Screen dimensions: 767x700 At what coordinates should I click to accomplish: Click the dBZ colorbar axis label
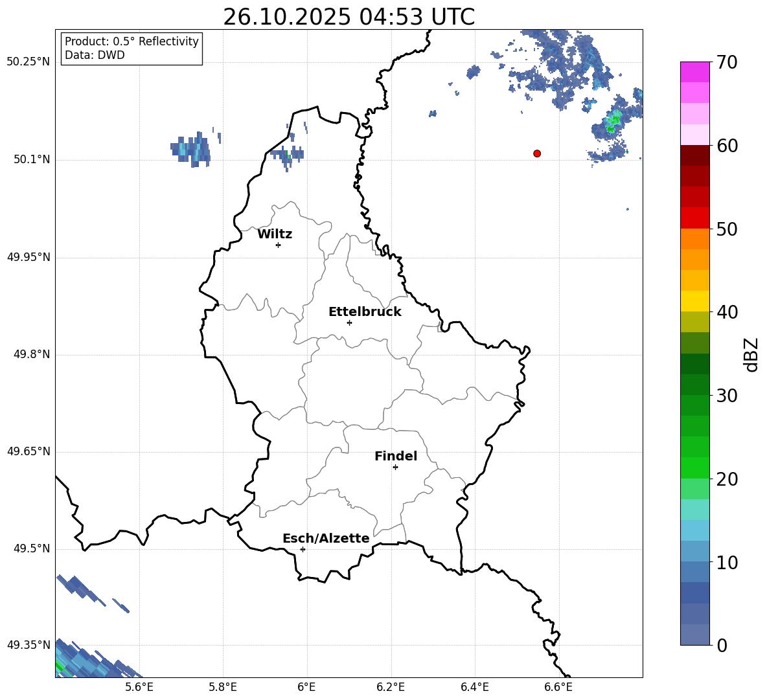(x=751, y=354)
